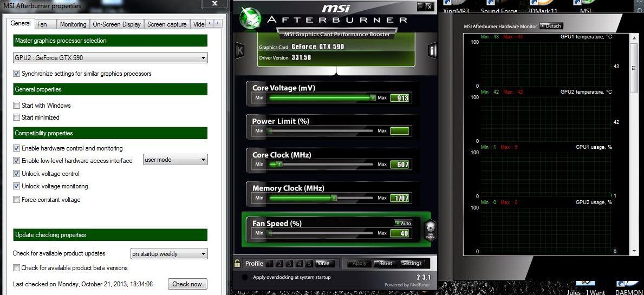Select profile slot 3
Screen dimensions: 644x295
tap(289, 264)
